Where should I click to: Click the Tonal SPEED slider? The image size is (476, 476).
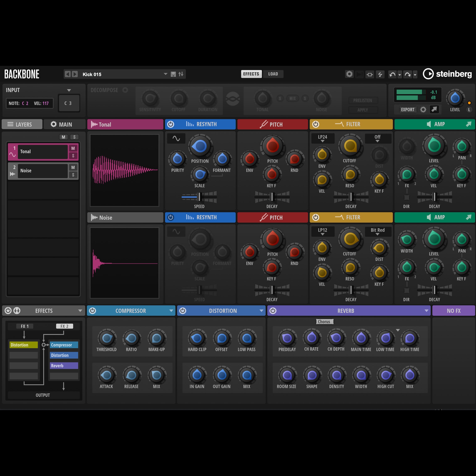click(199, 197)
